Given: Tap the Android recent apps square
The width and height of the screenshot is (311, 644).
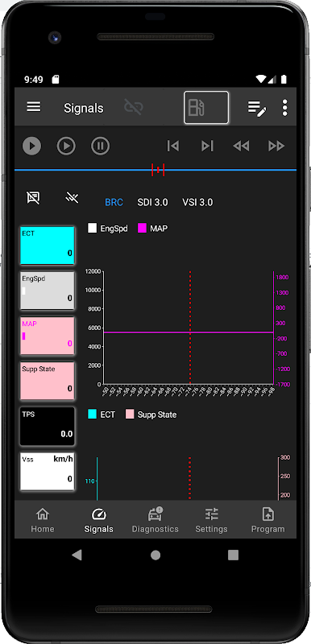Looking at the screenshot, I should pos(234,555).
